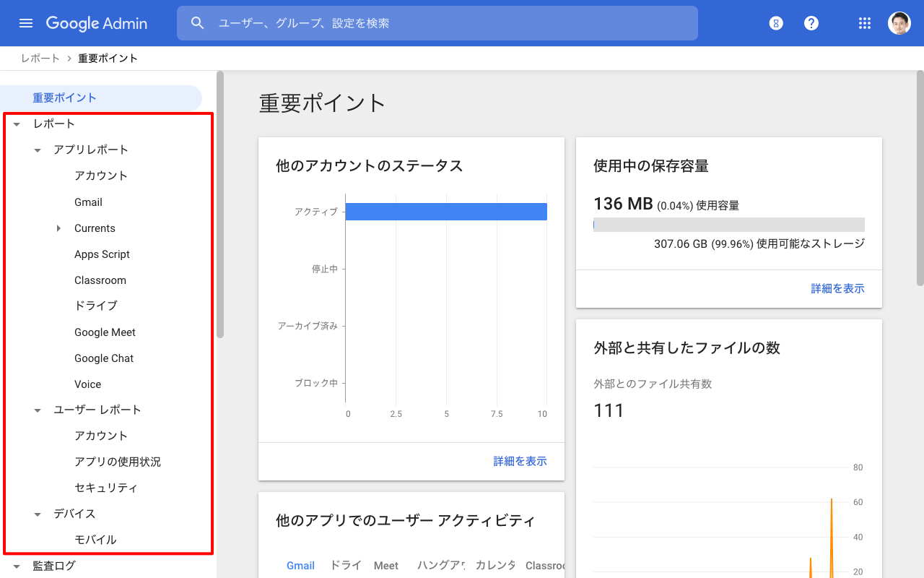Collapse the アプリレポート section
The height and width of the screenshot is (578, 924).
(38, 150)
